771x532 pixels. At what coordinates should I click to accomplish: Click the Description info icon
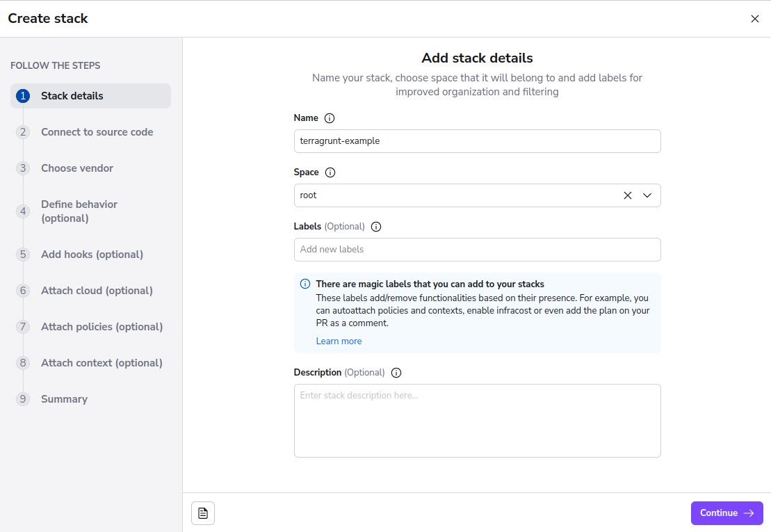396,373
